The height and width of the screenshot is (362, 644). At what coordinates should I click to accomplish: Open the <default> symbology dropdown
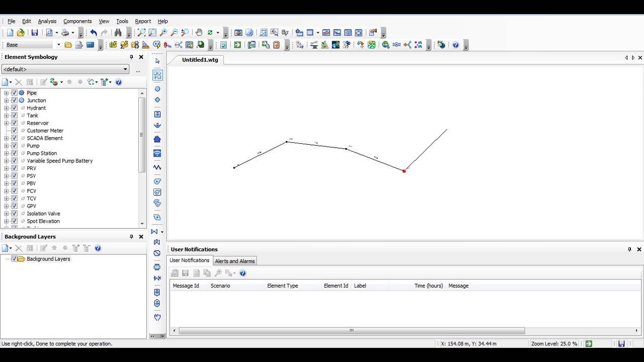click(65, 69)
